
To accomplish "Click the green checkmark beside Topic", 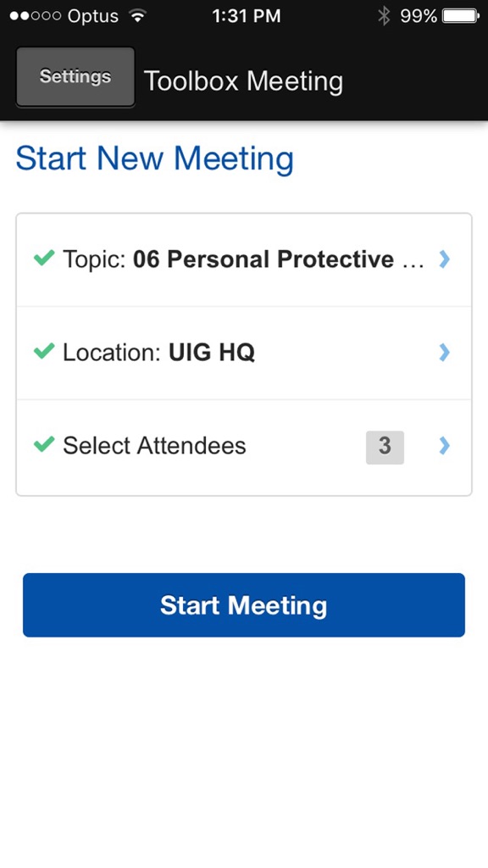I will coord(44,258).
